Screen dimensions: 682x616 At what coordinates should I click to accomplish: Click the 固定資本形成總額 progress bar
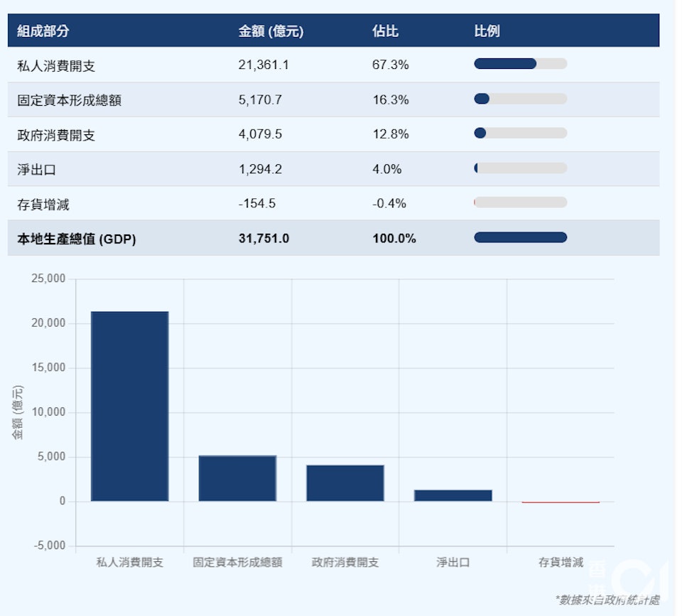pos(520,99)
